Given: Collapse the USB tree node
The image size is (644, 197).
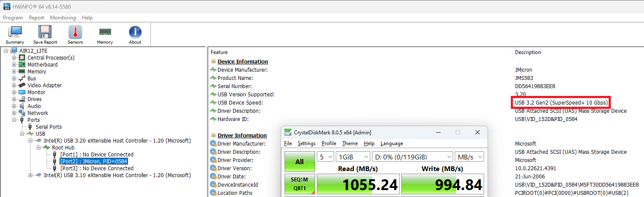Looking at the screenshot, I should click(x=22, y=133).
